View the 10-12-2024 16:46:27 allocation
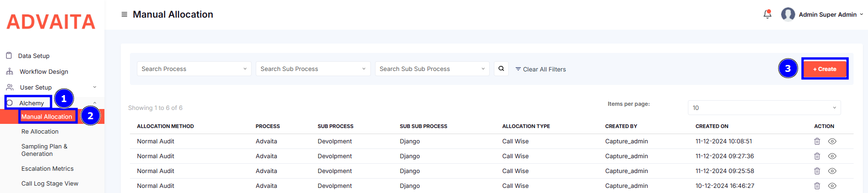The width and height of the screenshot is (868, 193). tap(832, 186)
